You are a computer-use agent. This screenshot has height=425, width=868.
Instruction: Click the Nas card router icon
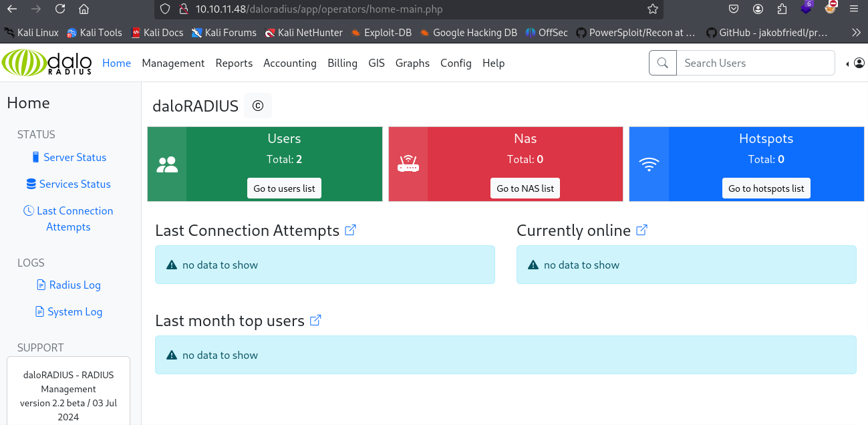[408, 164]
